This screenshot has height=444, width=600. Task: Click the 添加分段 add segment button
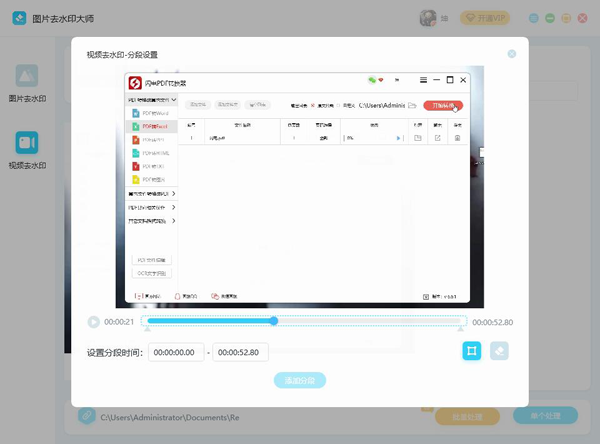(x=300, y=380)
